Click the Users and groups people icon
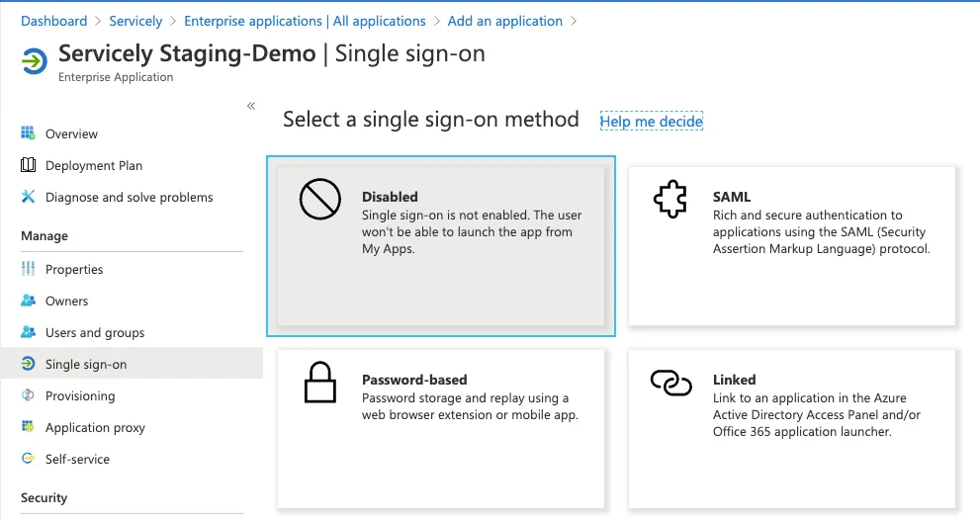The image size is (980, 520). [x=28, y=332]
